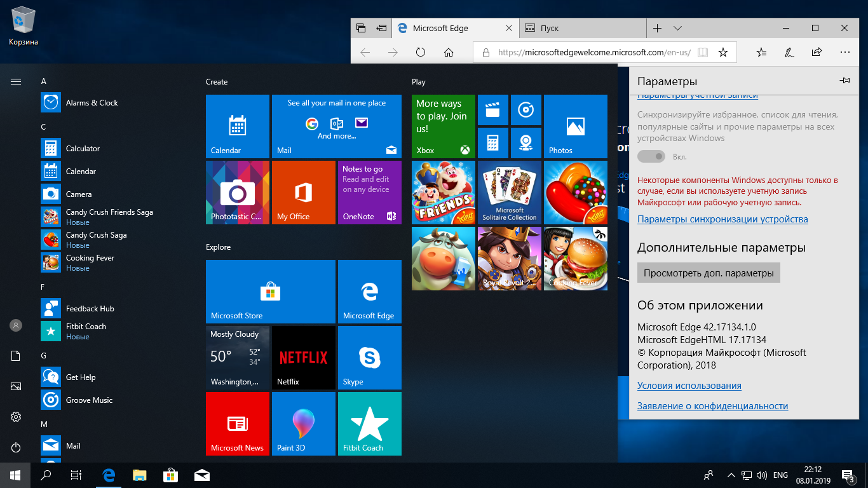
Task: Open Task View on the taskbar
Action: point(76,475)
